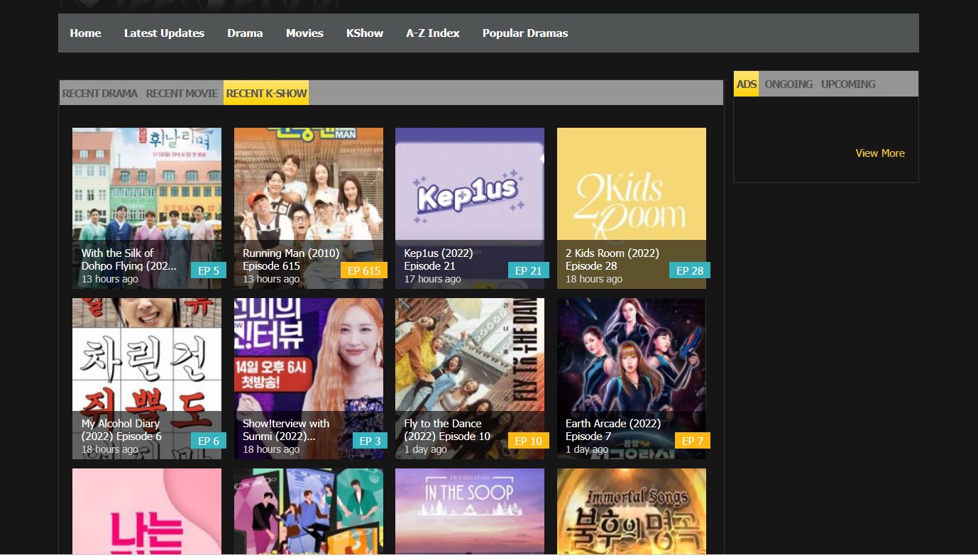Go to the Home page
This screenshot has width=978, height=560.
(85, 33)
